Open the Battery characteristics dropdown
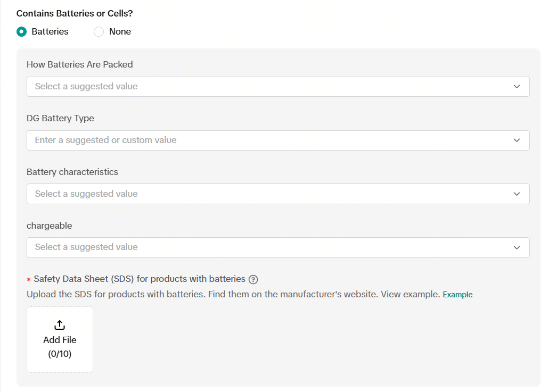 [266, 194]
